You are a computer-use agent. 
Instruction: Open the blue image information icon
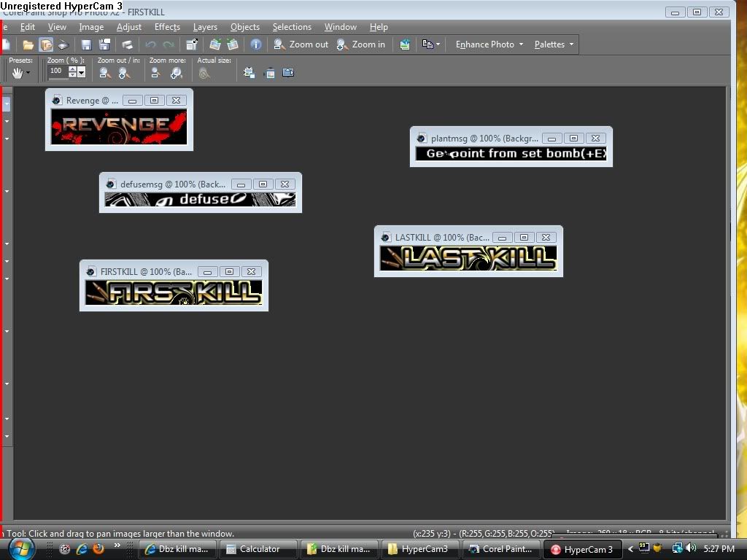tap(256, 44)
